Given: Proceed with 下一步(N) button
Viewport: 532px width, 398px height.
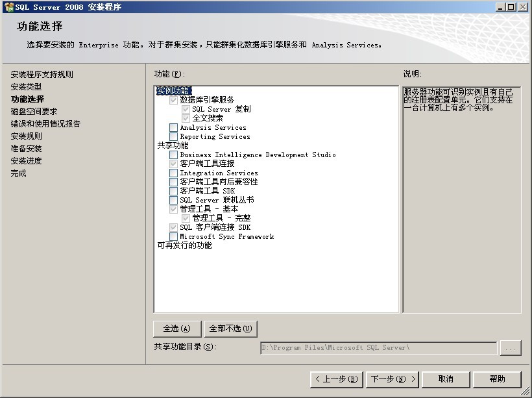Looking at the screenshot, I should (393, 379).
